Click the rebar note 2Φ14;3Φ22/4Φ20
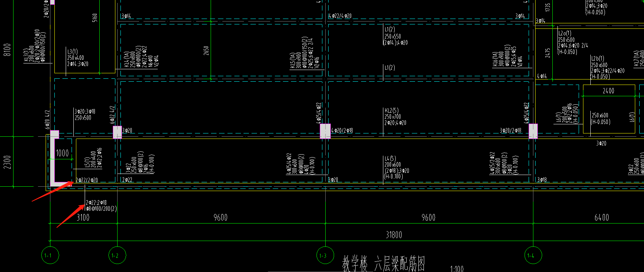 [608, 71]
